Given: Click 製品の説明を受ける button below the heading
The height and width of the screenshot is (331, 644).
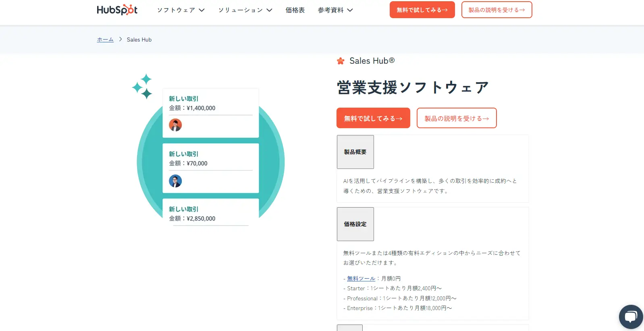Looking at the screenshot, I should coord(457,118).
